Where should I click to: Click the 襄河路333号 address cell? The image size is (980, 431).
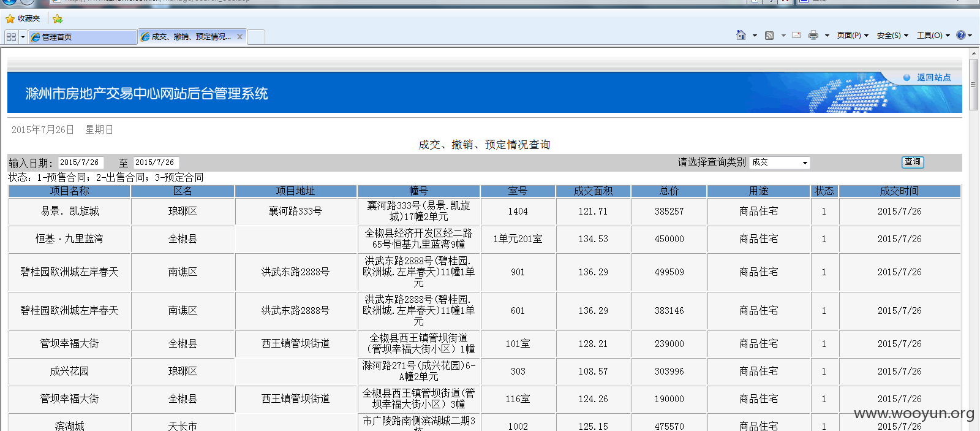pos(295,212)
